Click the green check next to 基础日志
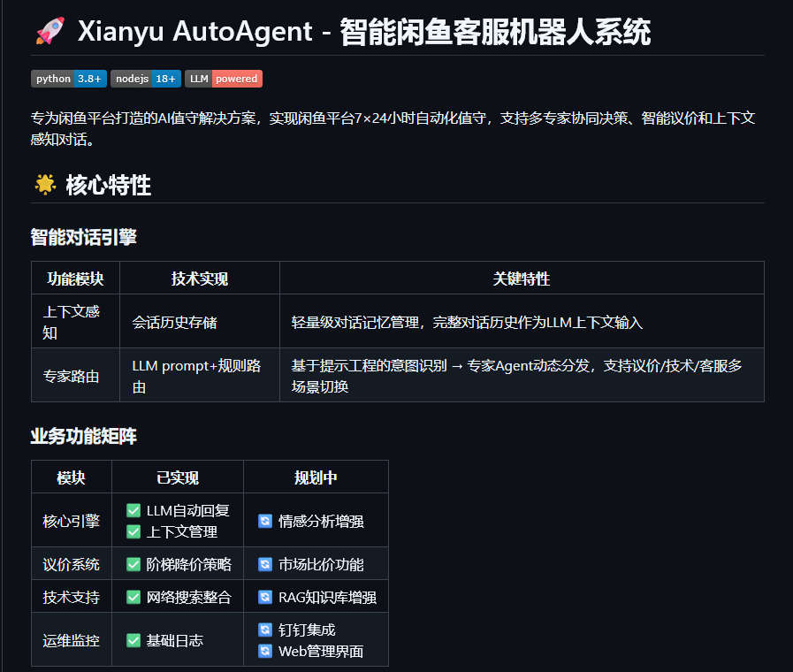The image size is (793, 672). pyautogui.click(x=133, y=641)
